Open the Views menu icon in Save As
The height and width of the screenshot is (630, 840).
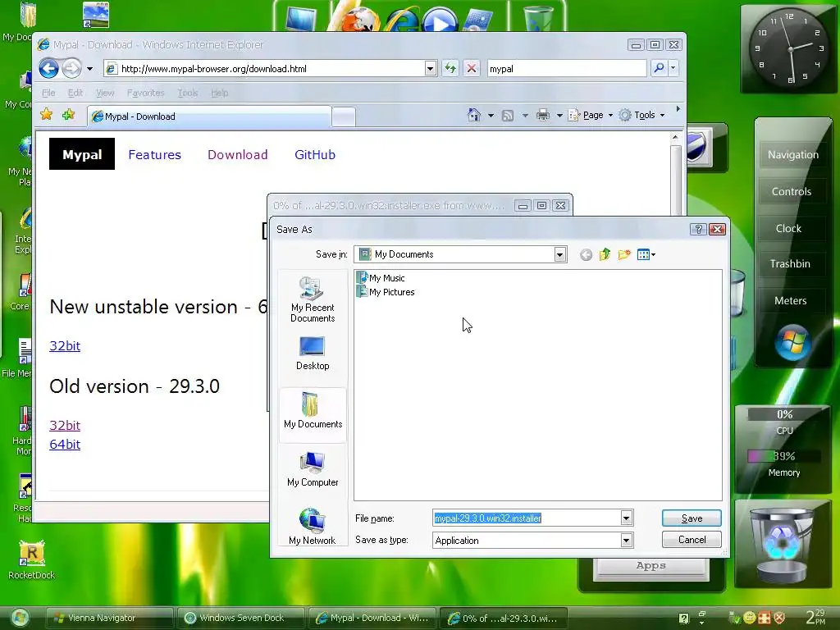(646, 254)
